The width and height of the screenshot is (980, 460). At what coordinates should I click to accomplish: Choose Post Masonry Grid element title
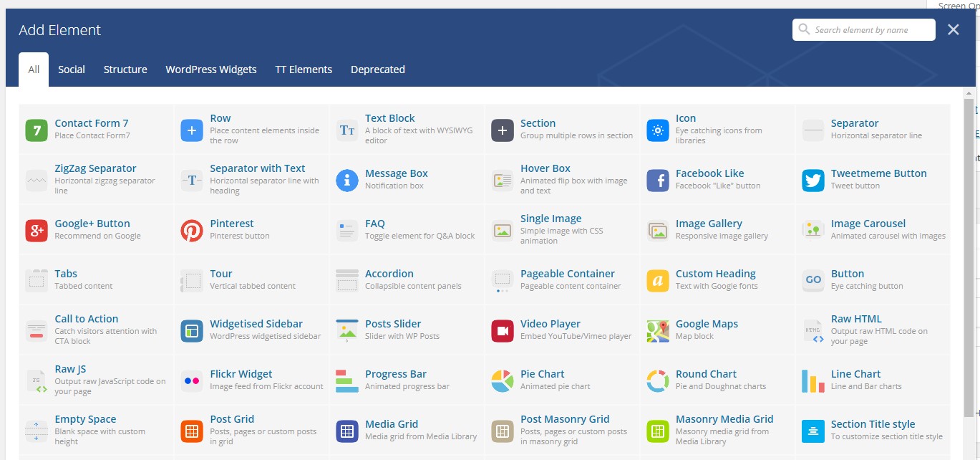pyautogui.click(x=565, y=419)
